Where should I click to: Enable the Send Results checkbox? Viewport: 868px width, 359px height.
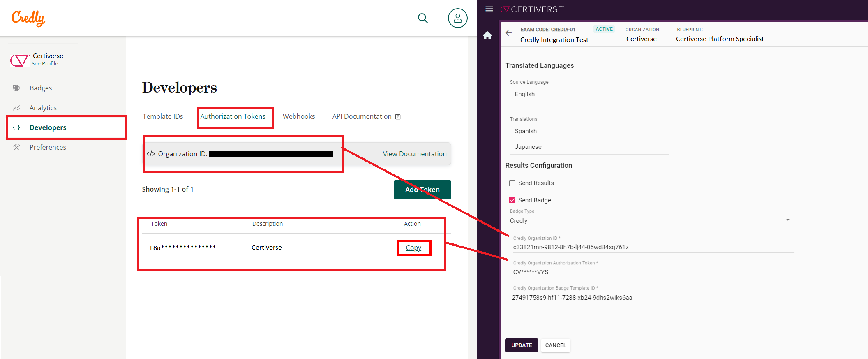[512, 183]
